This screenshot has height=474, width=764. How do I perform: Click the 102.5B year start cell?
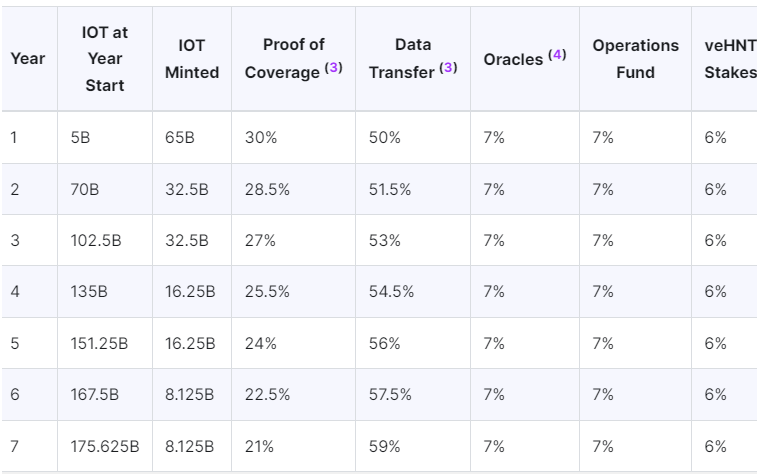coord(98,241)
